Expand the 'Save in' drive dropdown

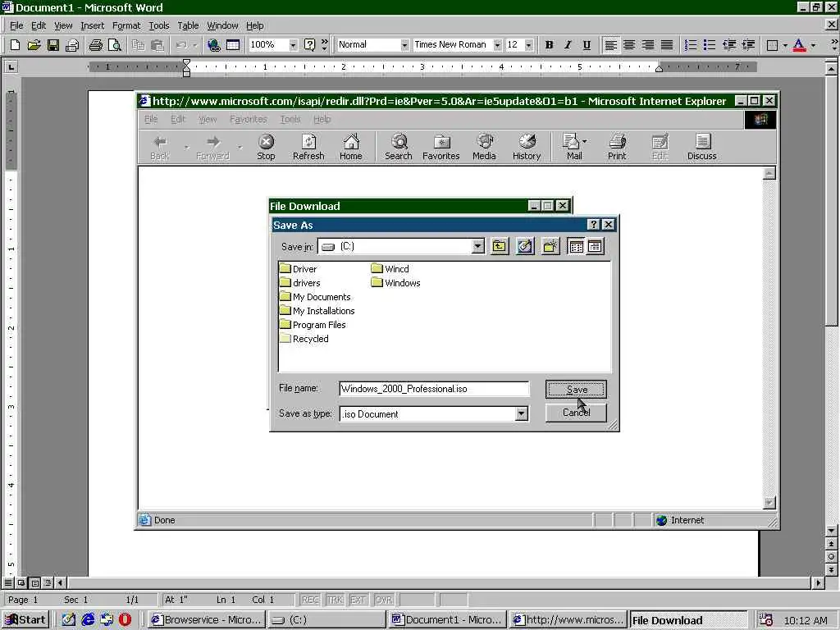pos(478,246)
